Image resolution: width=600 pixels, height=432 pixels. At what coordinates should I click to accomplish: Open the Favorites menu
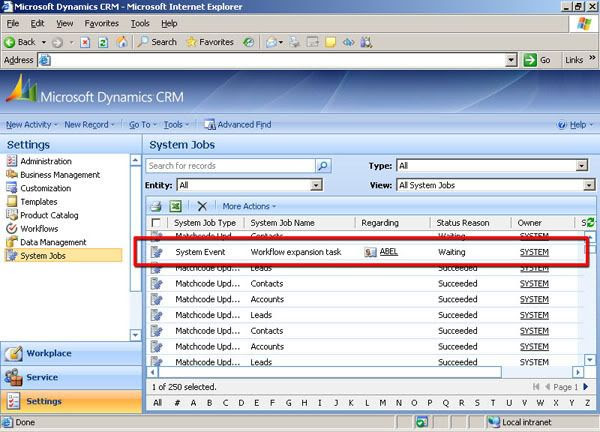tap(101, 24)
